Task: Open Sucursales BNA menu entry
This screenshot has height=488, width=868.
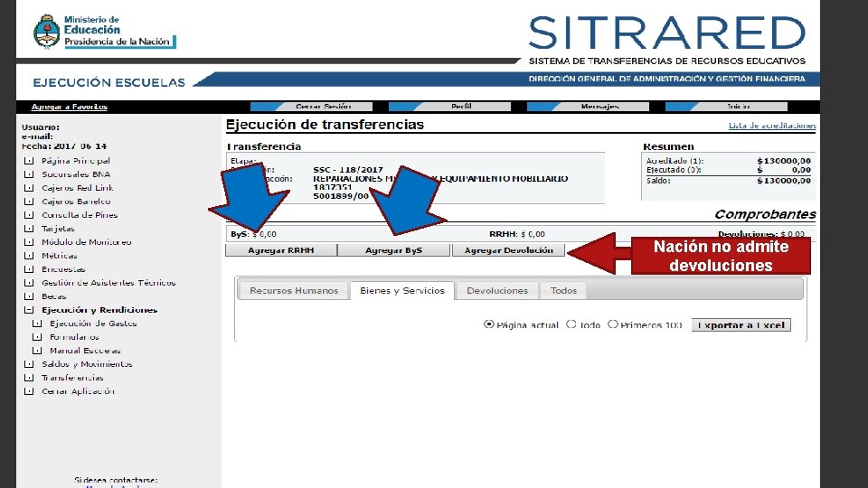Action: coord(76,174)
